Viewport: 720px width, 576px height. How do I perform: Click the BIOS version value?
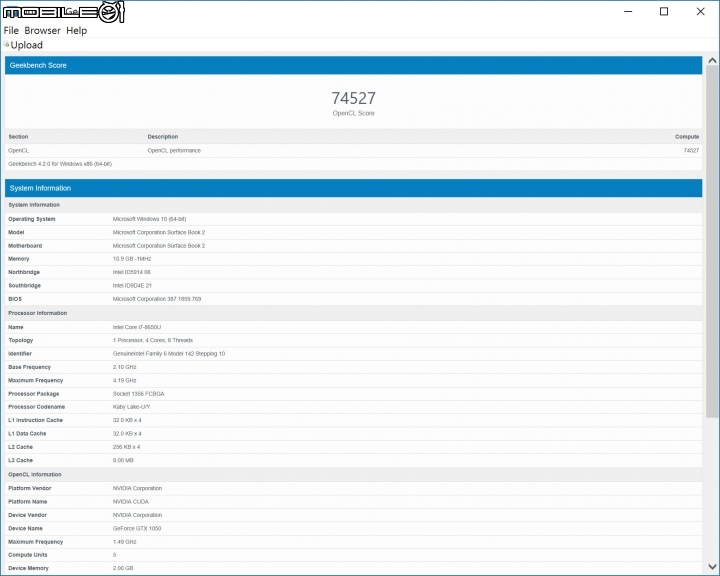pos(157,299)
